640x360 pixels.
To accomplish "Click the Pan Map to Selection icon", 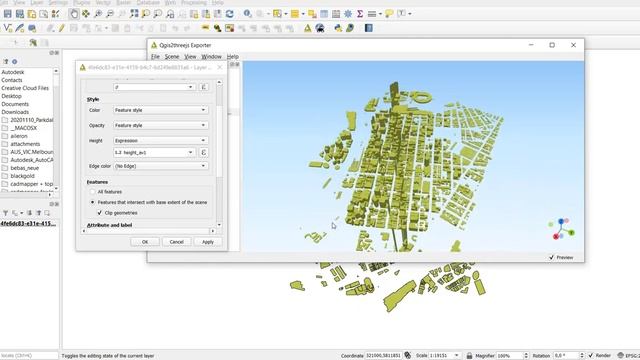I will 86,14.
